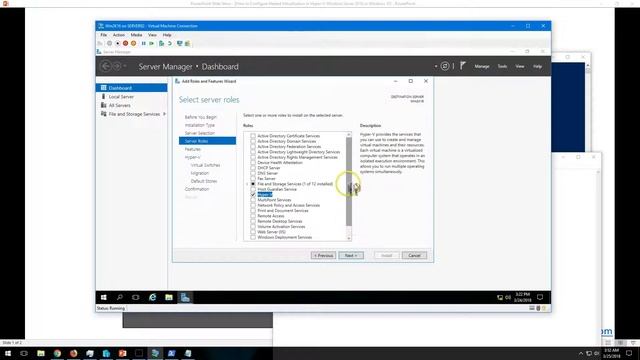Open the VM Connection Action menu
Viewport: 640px width, 360px height.
click(x=119, y=35)
